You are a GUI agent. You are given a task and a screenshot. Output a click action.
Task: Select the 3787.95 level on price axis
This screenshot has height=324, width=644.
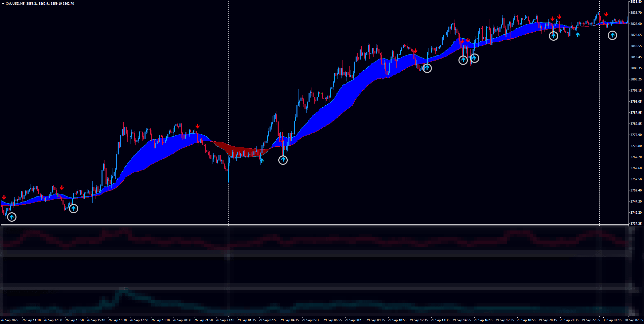[636, 113]
